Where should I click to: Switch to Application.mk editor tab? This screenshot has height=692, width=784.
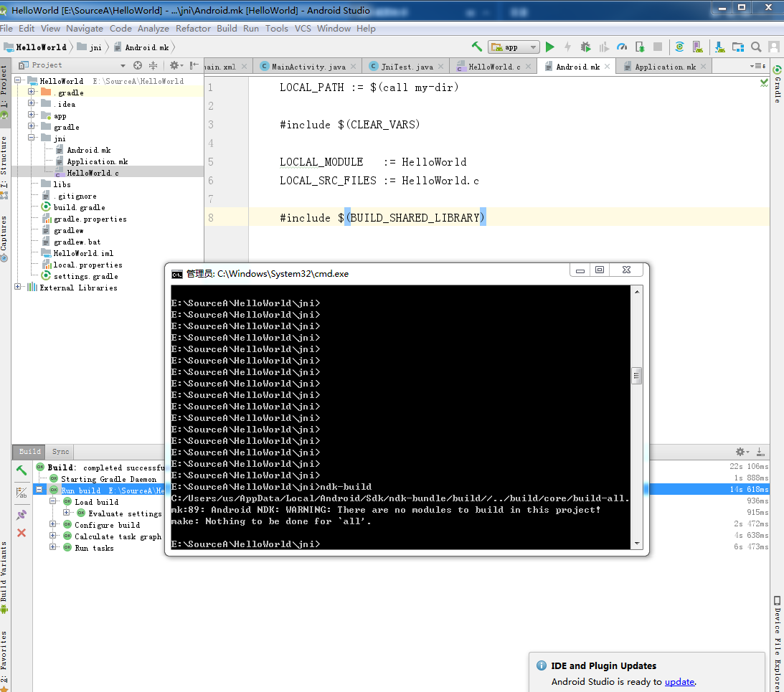tap(665, 67)
